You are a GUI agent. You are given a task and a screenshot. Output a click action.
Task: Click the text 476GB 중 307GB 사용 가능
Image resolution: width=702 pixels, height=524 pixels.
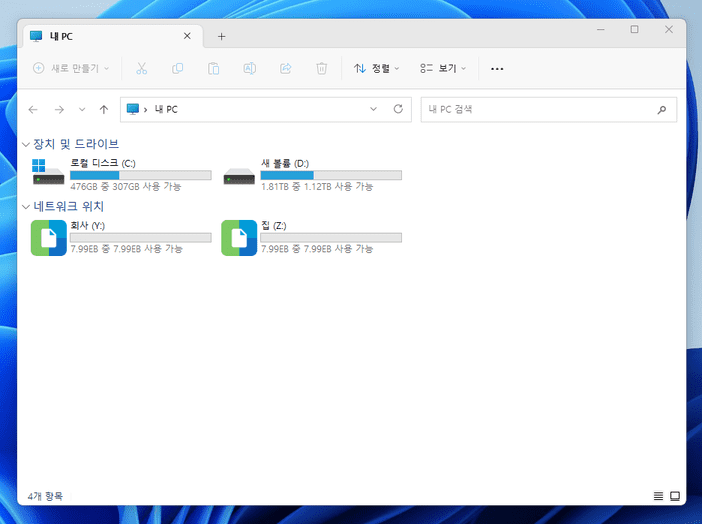pyautogui.click(x=126, y=186)
